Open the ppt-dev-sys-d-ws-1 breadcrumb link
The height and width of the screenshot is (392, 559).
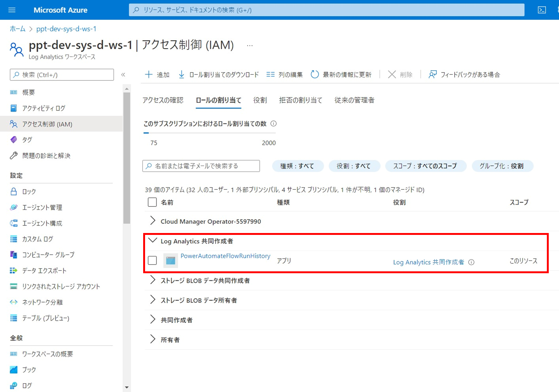coord(66,29)
